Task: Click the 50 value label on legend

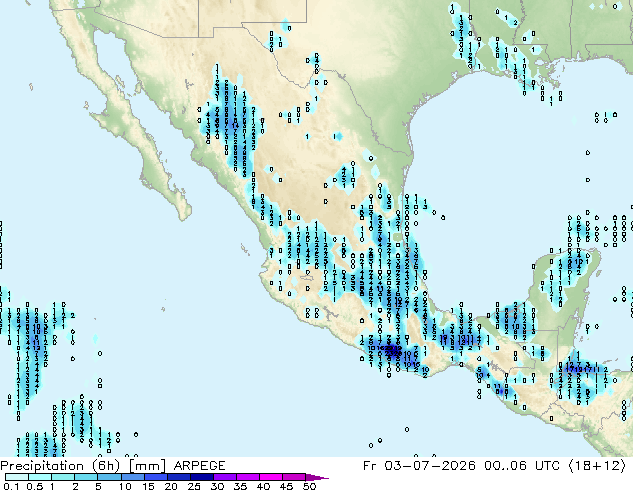Action: (x=309, y=486)
